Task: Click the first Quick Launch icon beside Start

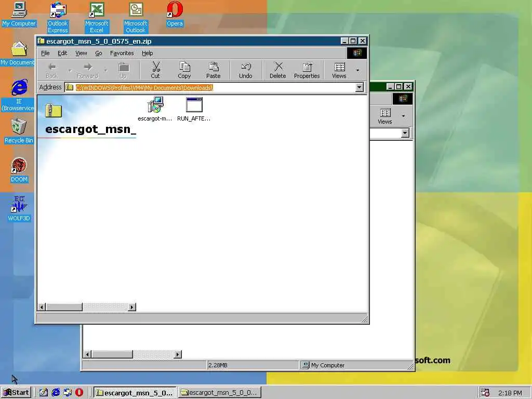Action: pyautogui.click(x=44, y=393)
